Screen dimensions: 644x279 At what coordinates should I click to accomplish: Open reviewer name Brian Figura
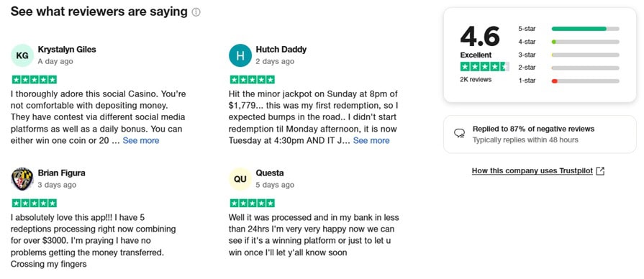click(x=62, y=173)
